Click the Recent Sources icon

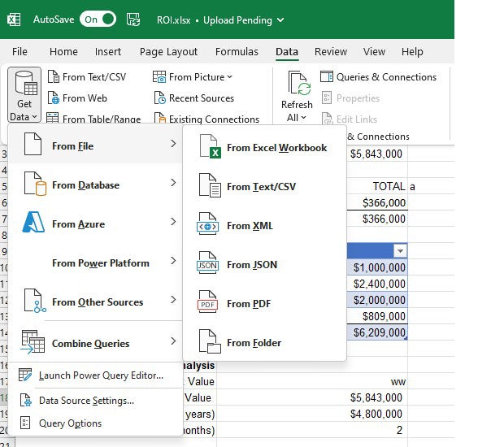click(x=160, y=98)
